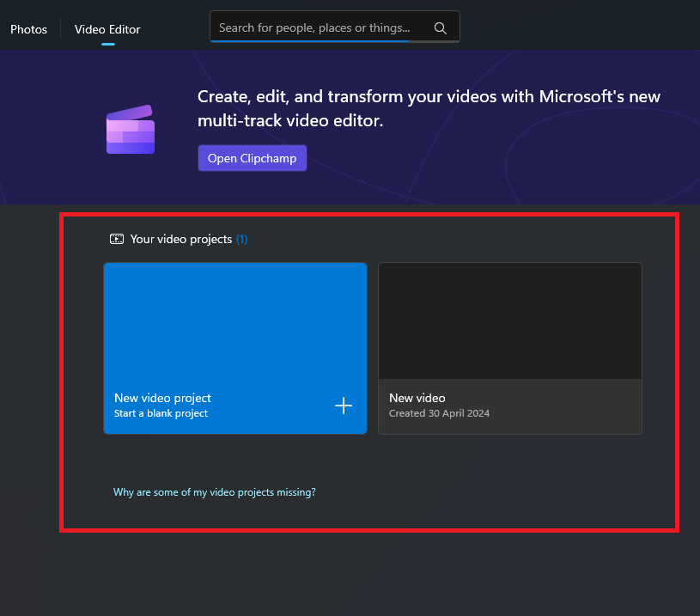Click the magnifying glass to run a search
This screenshot has width=700, height=616.
coord(440,27)
